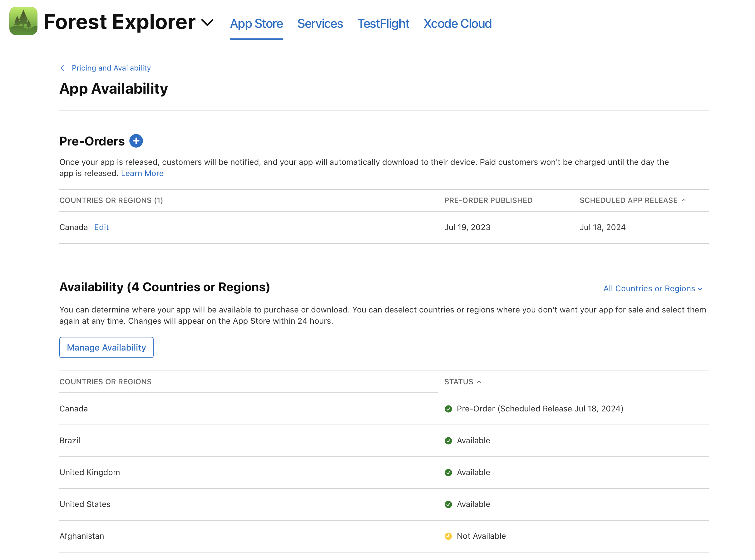Screen dimensions: 755x560
Task: Click the Manage Availability button
Action: tap(106, 347)
